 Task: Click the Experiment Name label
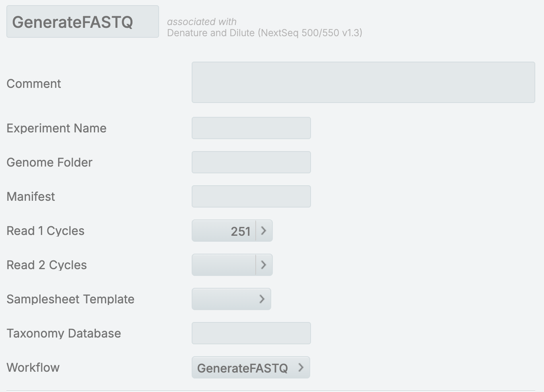pyautogui.click(x=56, y=128)
